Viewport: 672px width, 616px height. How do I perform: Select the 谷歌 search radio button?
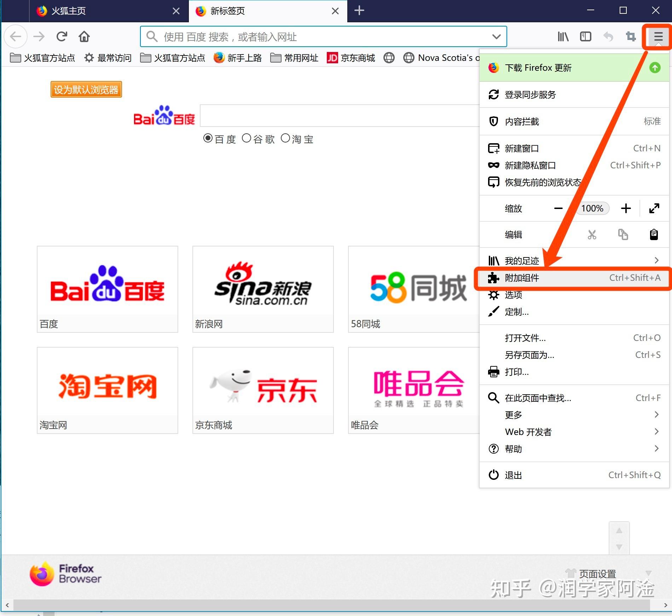click(x=247, y=138)
